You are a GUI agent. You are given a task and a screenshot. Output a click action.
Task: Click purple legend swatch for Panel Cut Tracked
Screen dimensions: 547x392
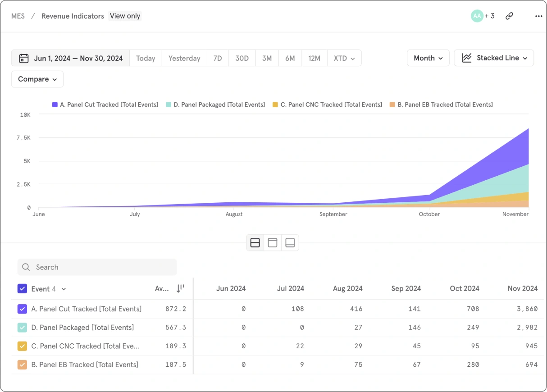click(x=55, y=105)
